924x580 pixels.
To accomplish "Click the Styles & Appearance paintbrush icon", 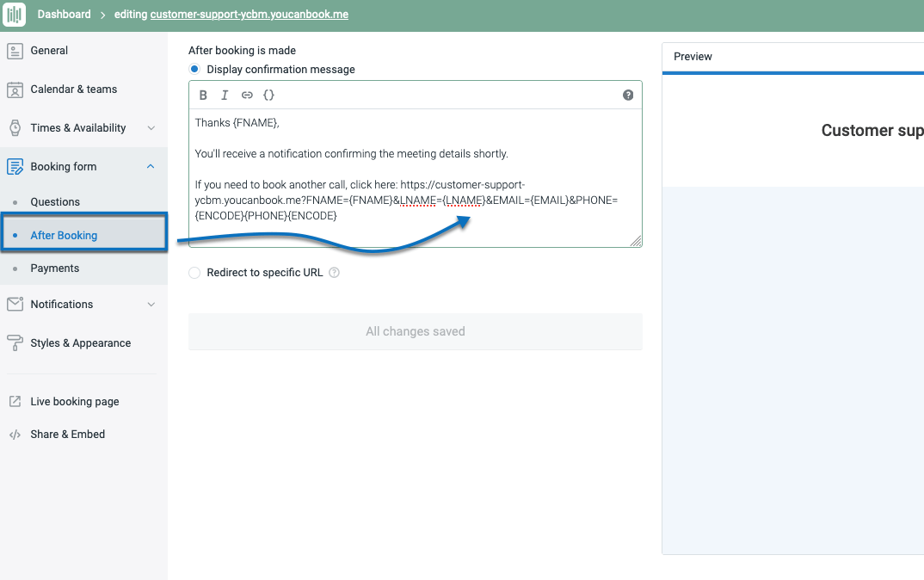I will pyautogui.click(x=15, y=342).
